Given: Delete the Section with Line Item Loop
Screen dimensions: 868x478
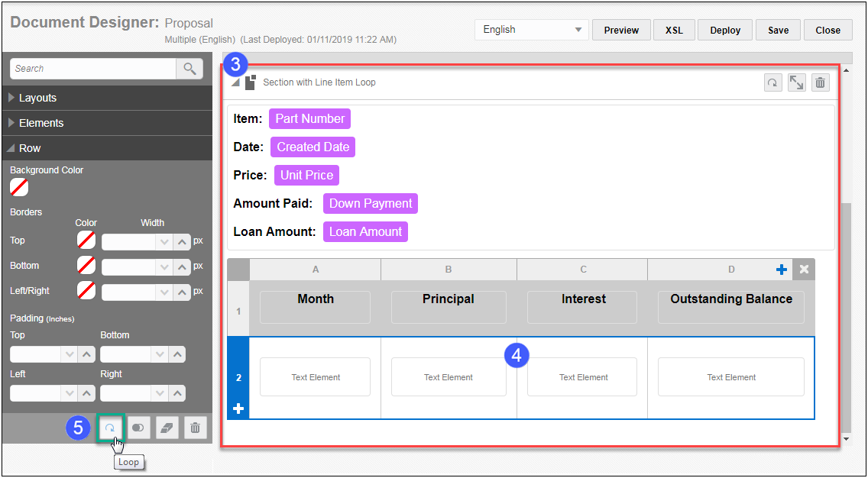Looking at the screenshot, I should tap(821, 83).
